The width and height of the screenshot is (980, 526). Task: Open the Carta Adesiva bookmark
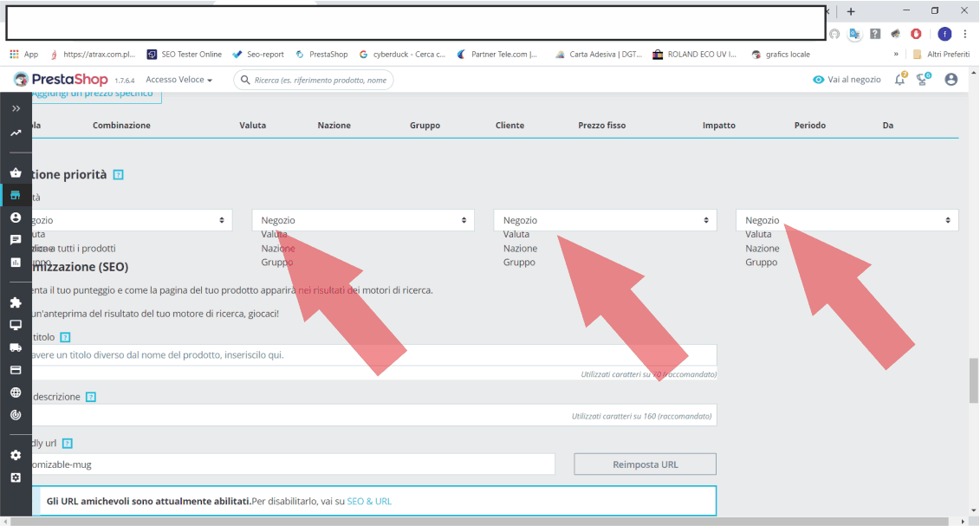coord(599,55)
